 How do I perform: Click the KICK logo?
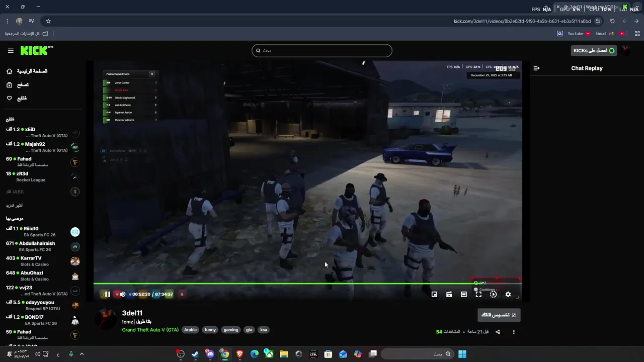pos(36,50)
